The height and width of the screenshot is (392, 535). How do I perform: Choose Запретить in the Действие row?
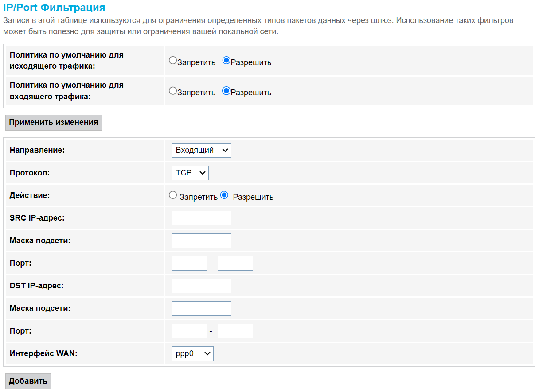click(173, 195)
